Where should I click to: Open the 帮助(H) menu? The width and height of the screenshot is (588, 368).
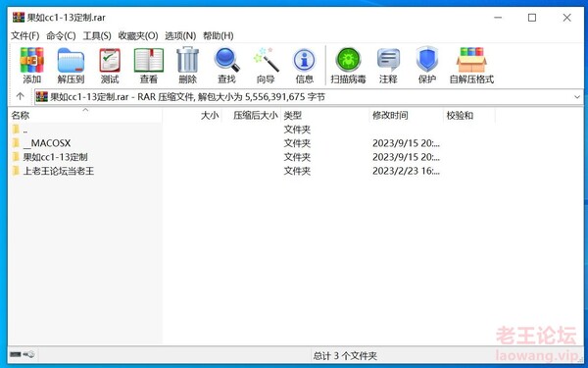pos(219,35)
